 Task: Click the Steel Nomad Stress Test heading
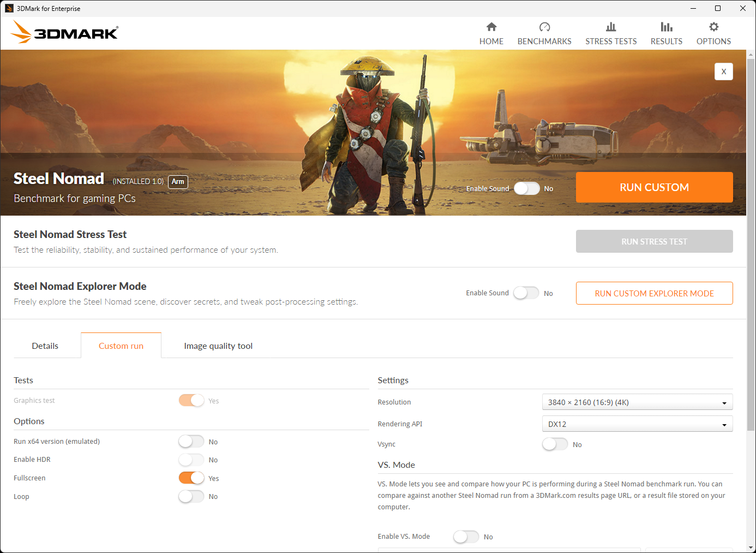70,234
